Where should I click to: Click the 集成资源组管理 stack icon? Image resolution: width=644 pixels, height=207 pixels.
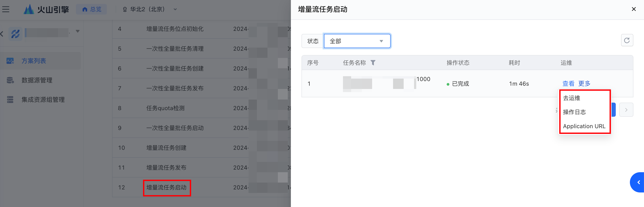pos(10,100)
